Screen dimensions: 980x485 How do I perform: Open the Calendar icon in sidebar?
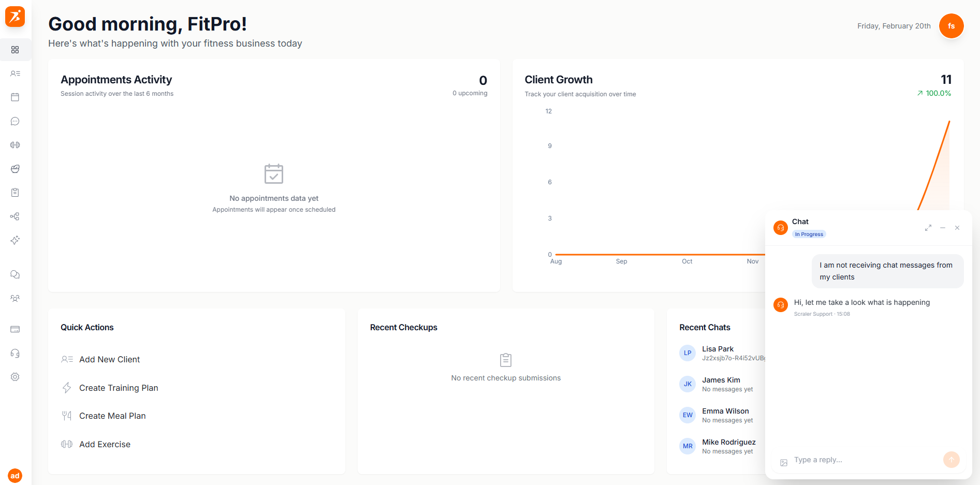click(15, 97)
